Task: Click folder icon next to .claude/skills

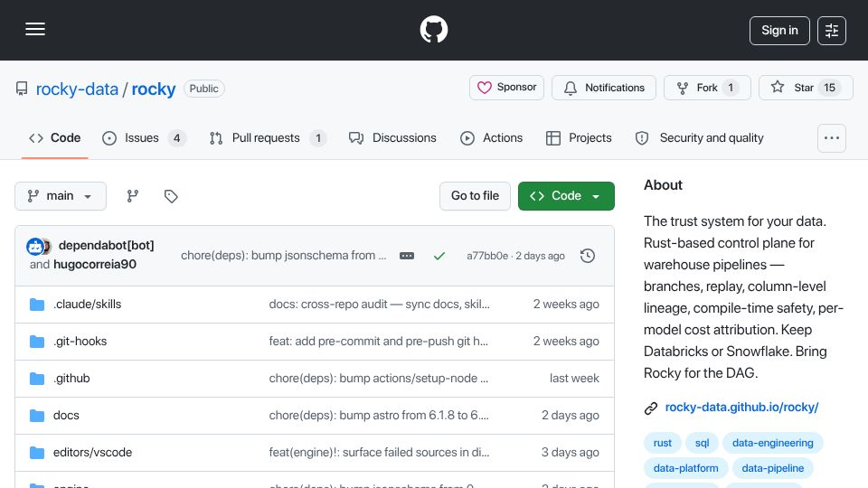Action: pos(37,305)
